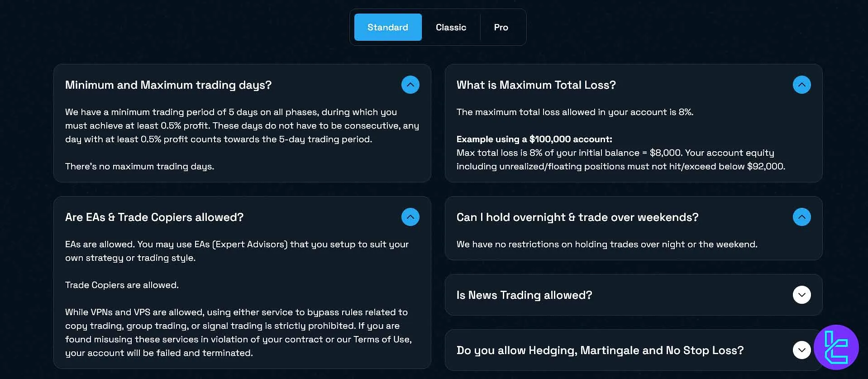
Task: Collapse the Minimum and Maximum trading days answer
Action: [410, 85]
